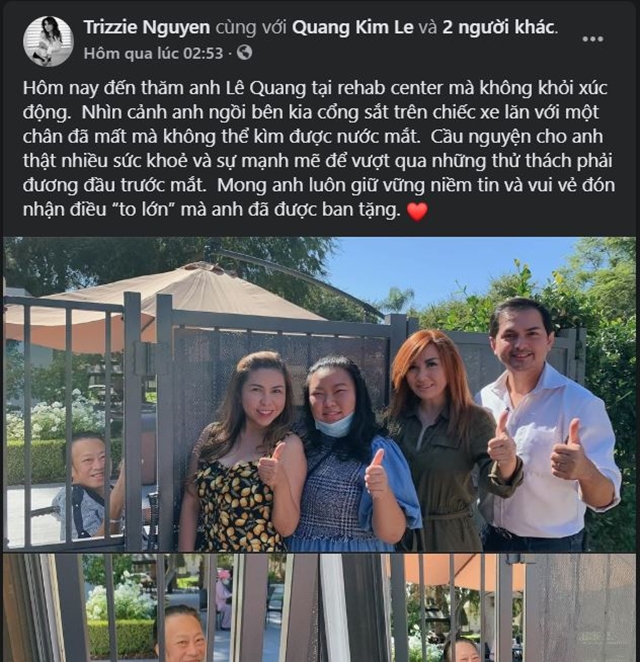Click the 'cùng với' text in the header
Image resolution: width=640 pixels, height=662 pixels.
coord(251,27)
